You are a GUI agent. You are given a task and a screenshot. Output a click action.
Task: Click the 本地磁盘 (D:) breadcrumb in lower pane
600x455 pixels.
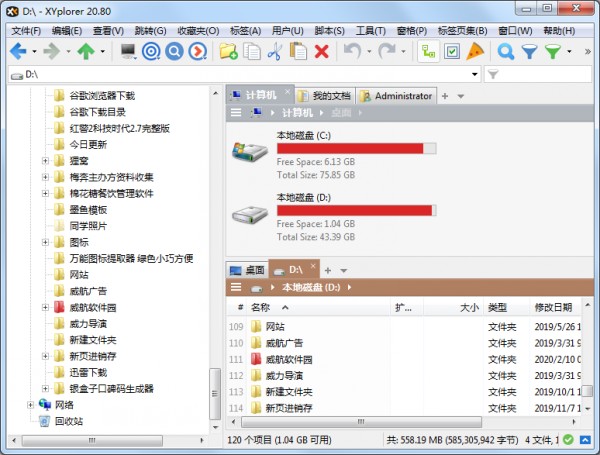point(311,287)
